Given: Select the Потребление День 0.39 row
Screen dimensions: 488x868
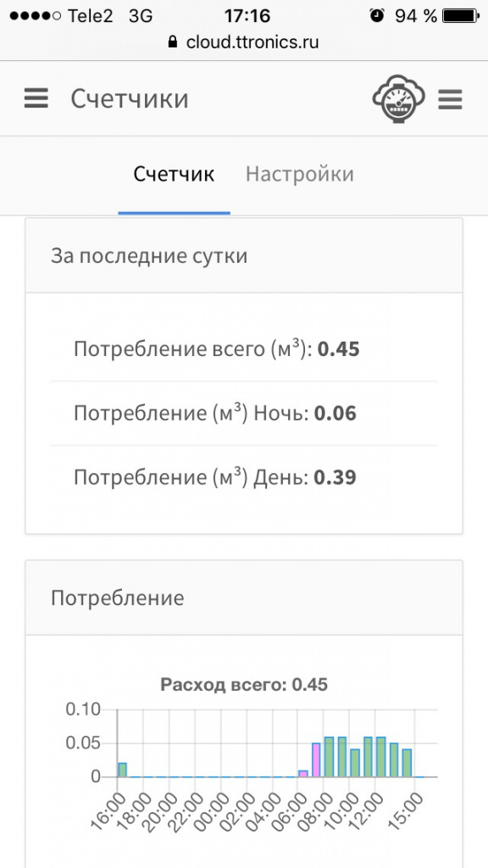Looking at the screenshot, I should pyautogui.click(x=244, y=477).
